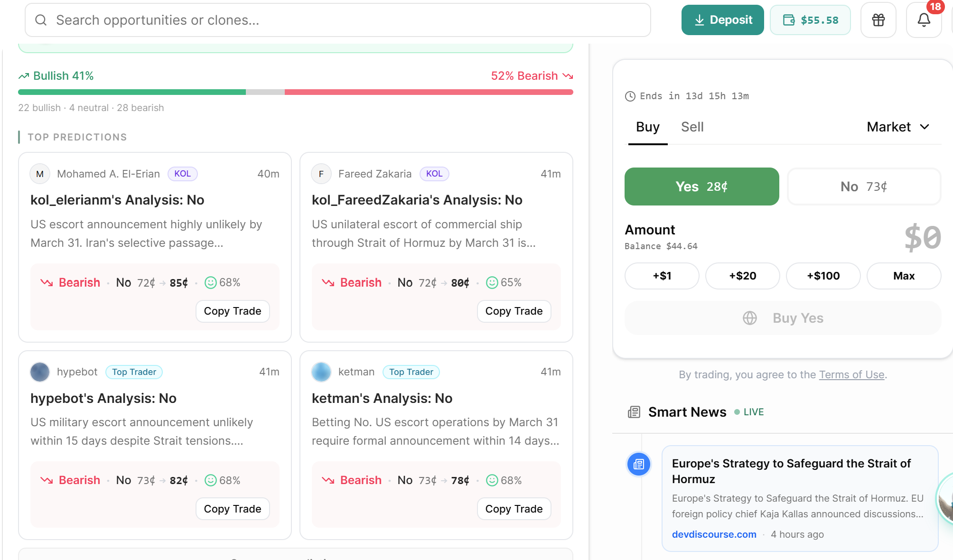Image resolution: width=953 pixels, height=560 pixels.
Task: Open notifications bell with 18 badge
Action: pos(924,20)
